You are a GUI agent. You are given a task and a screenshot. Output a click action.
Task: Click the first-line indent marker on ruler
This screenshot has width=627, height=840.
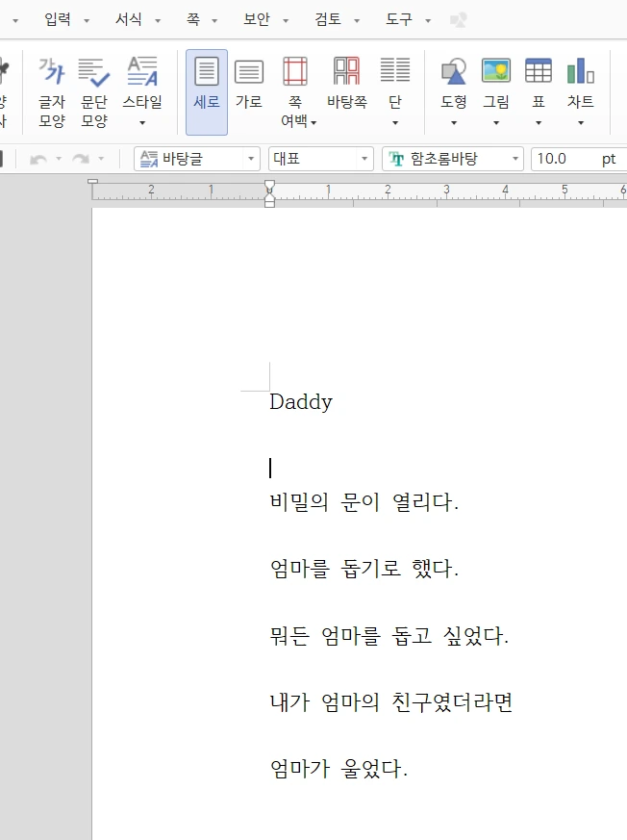[x=270, y=186]
